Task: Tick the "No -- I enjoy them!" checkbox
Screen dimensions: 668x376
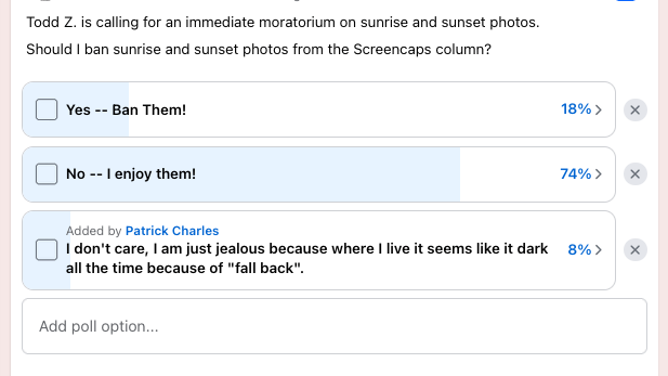Action: [46, 174]
